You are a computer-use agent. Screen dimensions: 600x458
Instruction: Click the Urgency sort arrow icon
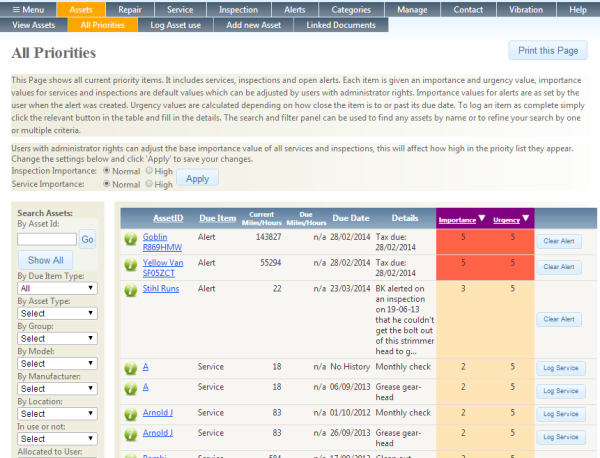click(526, 218)
